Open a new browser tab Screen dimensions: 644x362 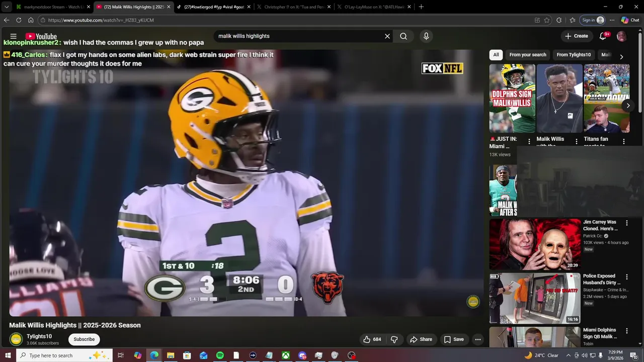click(421, 7)
